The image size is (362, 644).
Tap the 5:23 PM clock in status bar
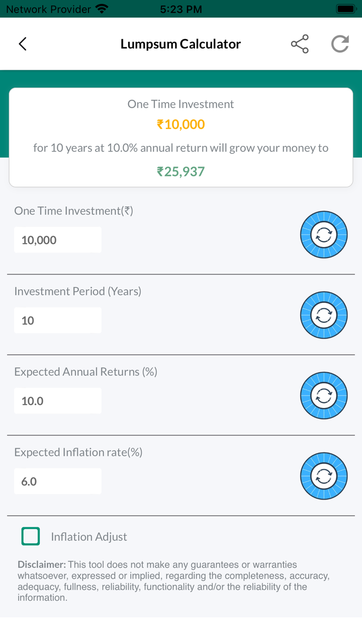click(181, 9)
